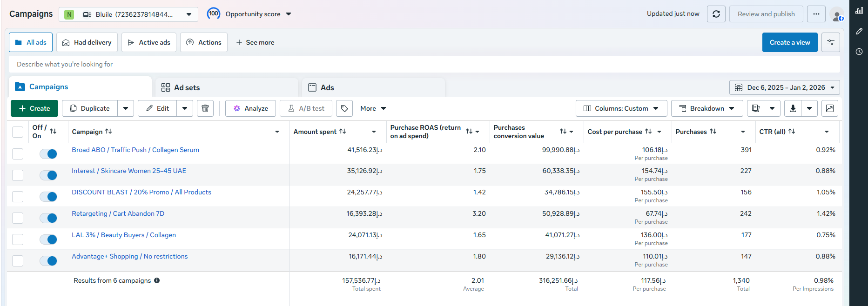Open the date range Dec 6, 2025 – Jan 2, 2026 picker

[785, 87]
